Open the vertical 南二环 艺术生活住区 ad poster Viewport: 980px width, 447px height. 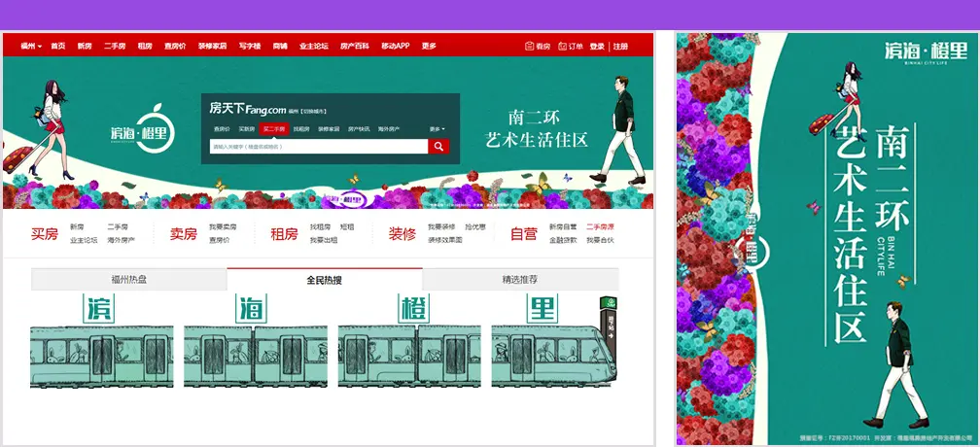coord(826,238)
